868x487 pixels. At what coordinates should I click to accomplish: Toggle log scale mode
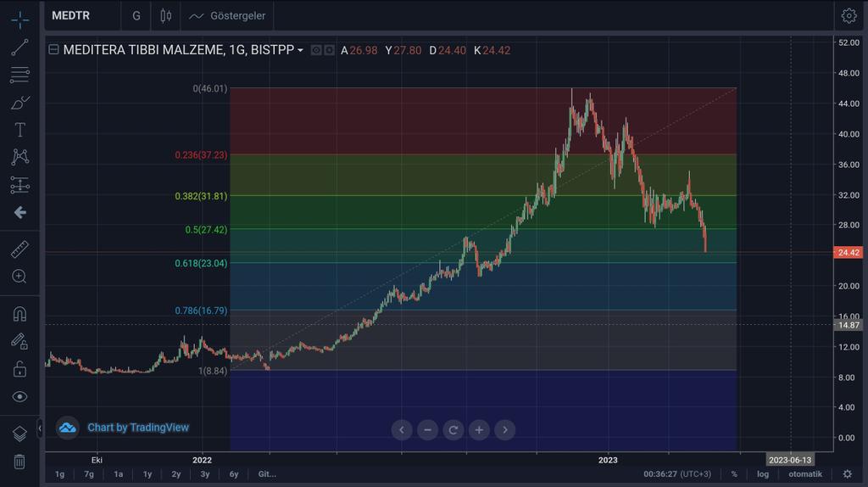point(763,474)
